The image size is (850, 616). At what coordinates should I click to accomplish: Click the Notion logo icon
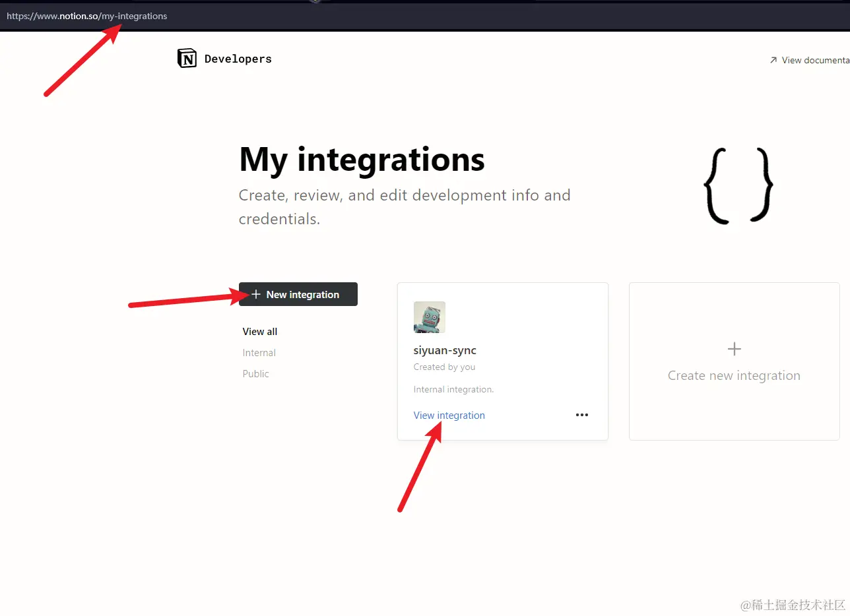tap(187, 59)
